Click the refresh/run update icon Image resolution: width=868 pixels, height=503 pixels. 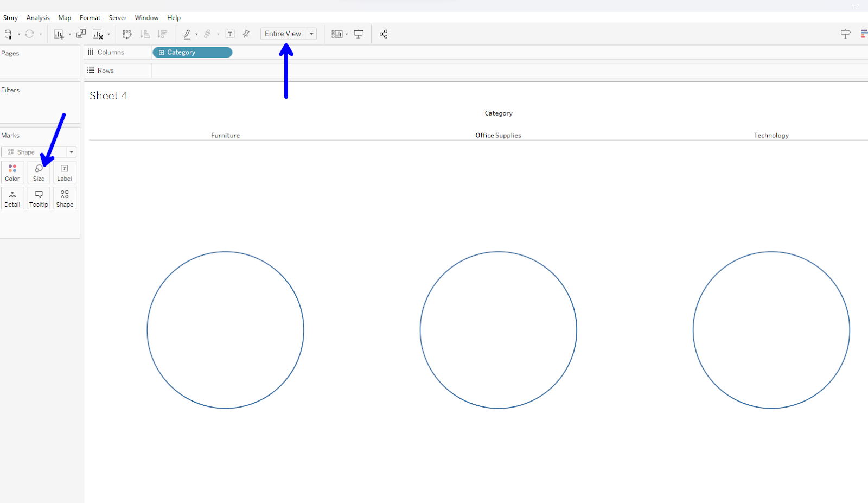pos(29,34)
